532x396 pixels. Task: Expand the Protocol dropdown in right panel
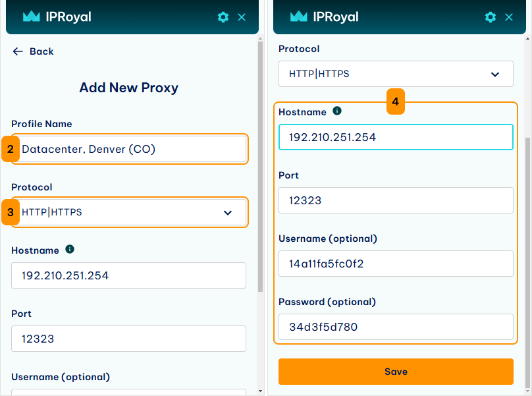(396, 74)
